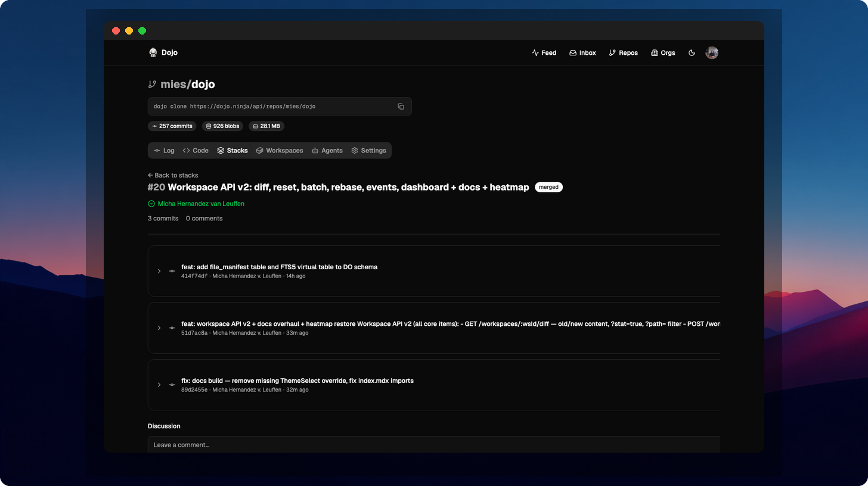Click the Repos branch icon
868x486 pixels.
[x=612, y=52]
